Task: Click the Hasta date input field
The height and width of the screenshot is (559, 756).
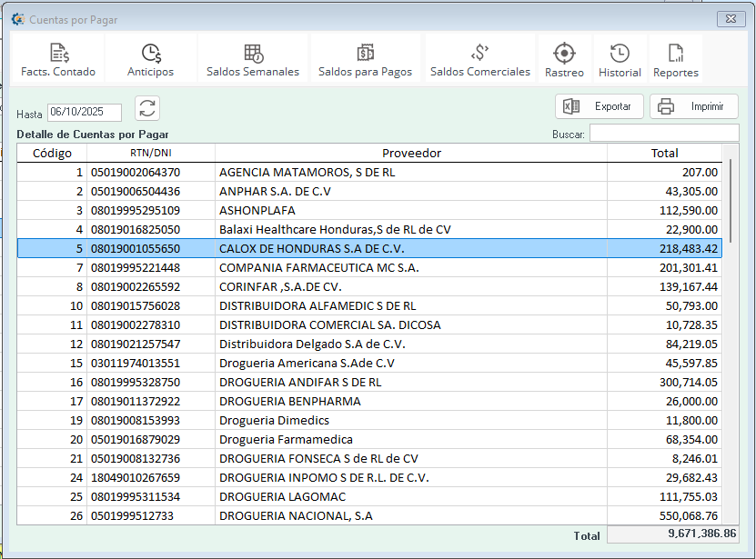Action: coord(84,113)
